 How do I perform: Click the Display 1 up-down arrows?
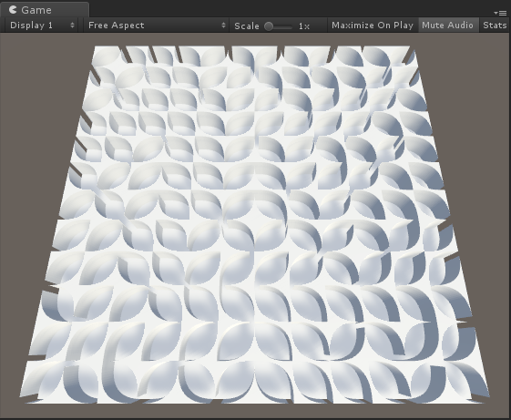point(72,26)
